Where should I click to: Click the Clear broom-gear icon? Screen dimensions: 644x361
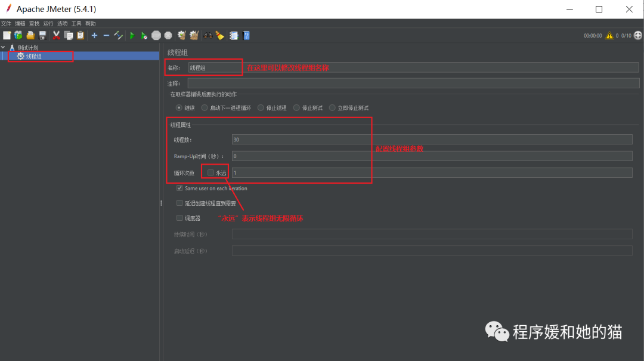[181, 35]
